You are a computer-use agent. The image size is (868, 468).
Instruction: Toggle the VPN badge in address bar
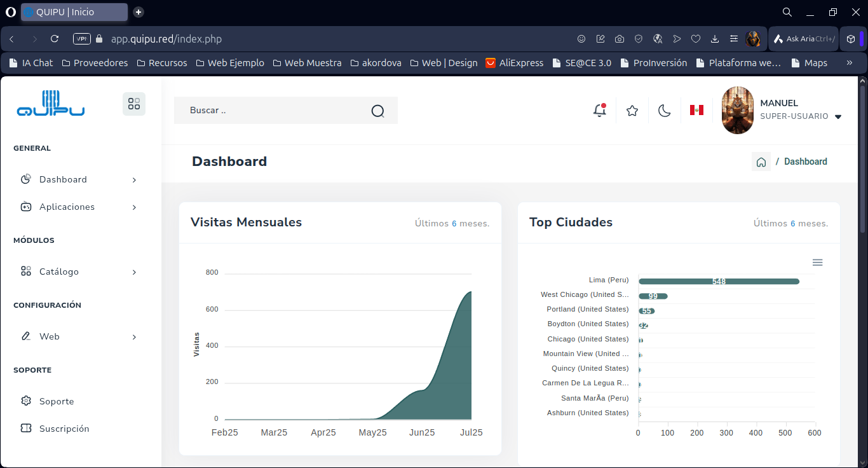tap(82, 39)
